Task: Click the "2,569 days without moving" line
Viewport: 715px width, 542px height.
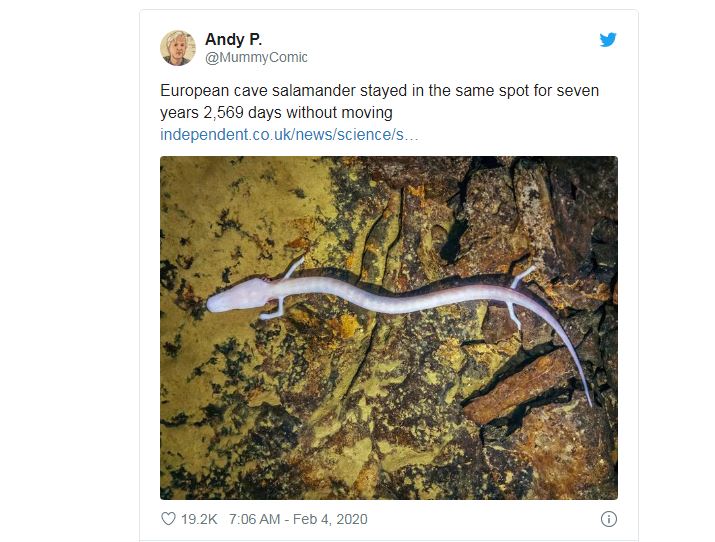Action: pos(298,113)
